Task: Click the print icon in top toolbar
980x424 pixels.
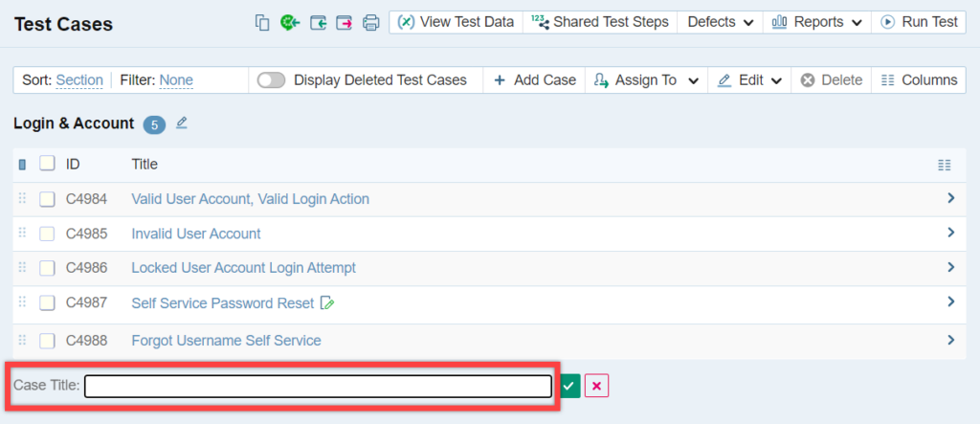Action: tap(371, 22)
